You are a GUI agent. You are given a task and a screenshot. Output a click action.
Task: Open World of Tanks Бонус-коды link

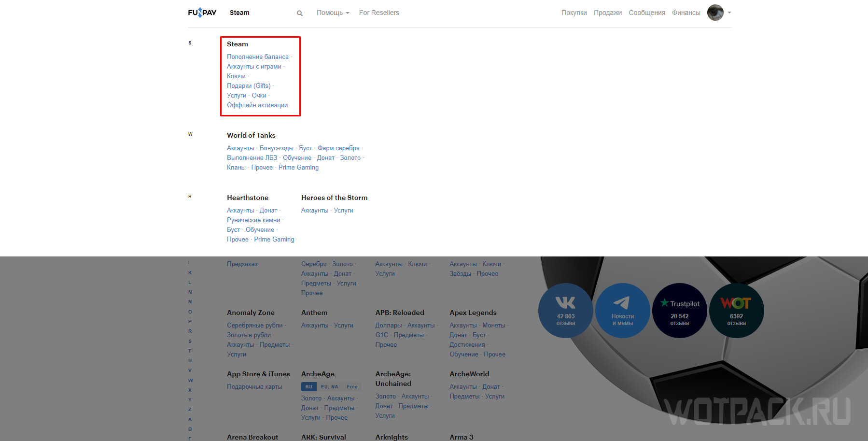(x=276, y=148)
